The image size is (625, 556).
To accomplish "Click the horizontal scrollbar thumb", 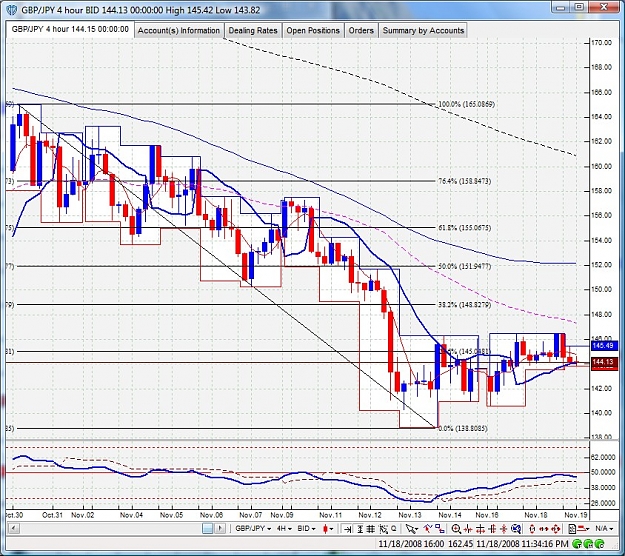I will 208,529.
